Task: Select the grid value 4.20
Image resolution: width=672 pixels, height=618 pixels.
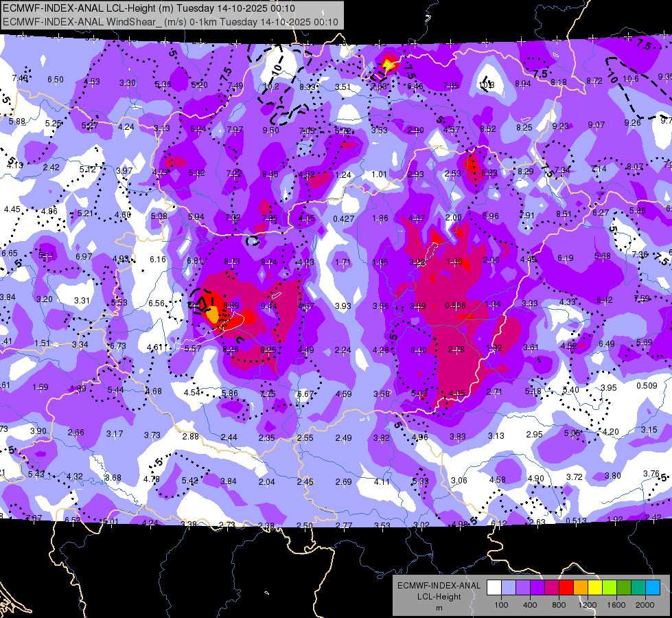Action: 611,431
